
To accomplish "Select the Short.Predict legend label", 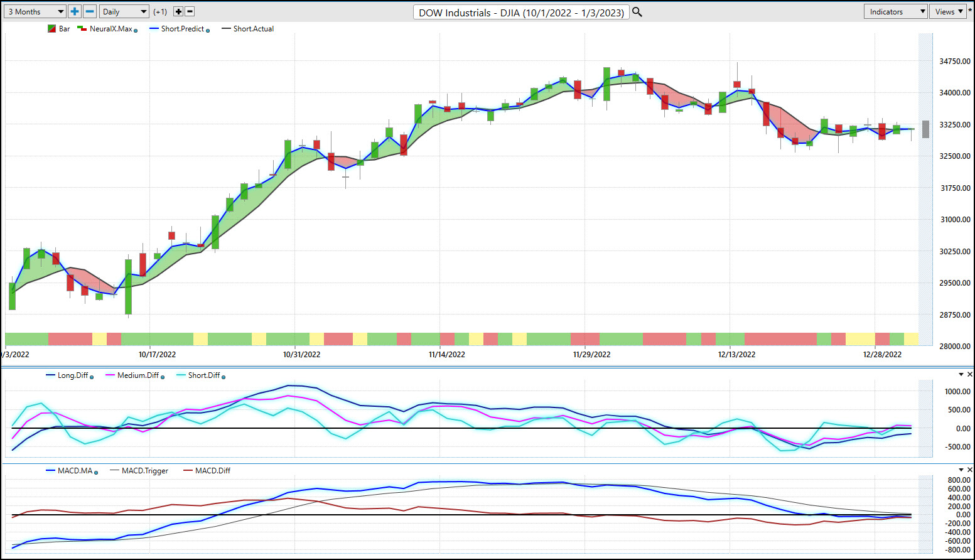I will tap(182, 29).
